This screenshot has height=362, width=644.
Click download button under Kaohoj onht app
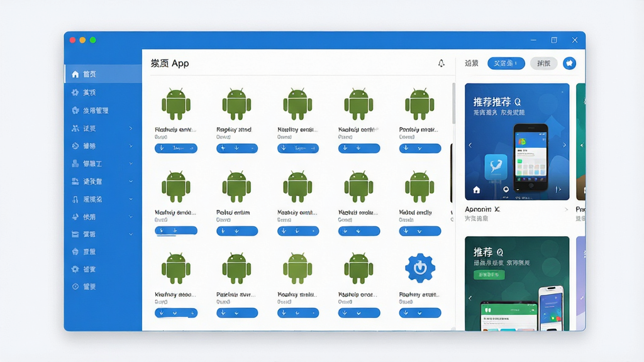pos(359,148)
